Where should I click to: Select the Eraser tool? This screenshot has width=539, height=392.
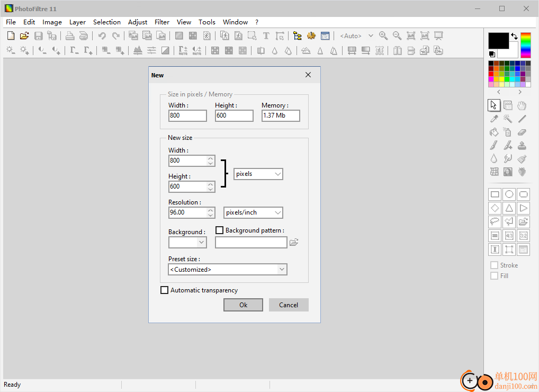(522, 132)
